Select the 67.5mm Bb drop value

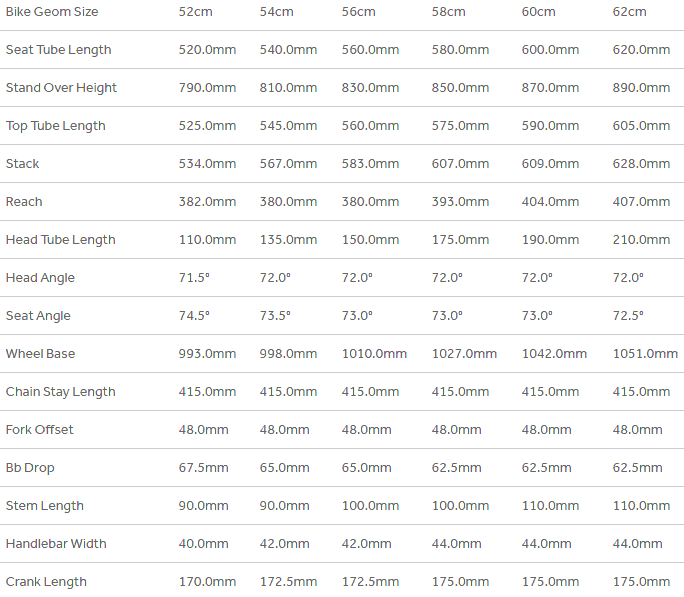[203, 468]
